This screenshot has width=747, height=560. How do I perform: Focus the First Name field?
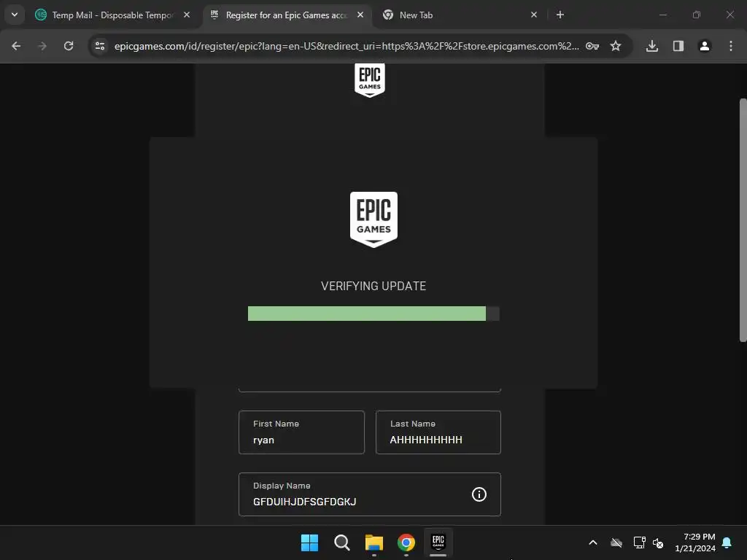(x=301, y=432)
